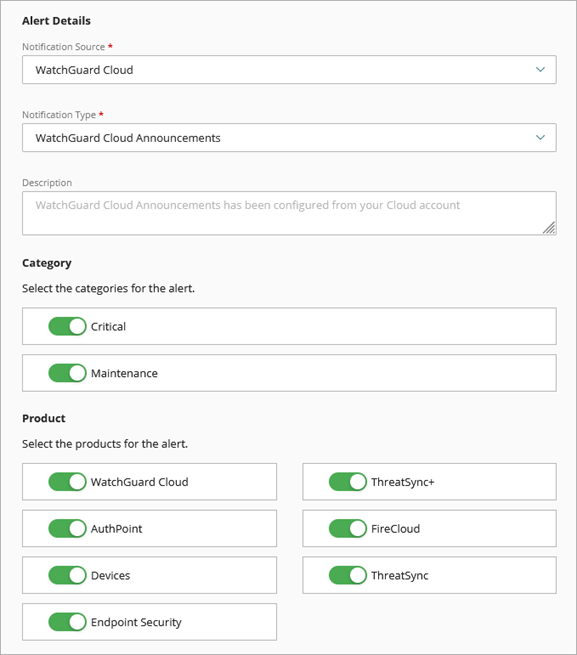This screenshot has width=577, height=655.
Task: Click the Description resize handle
Action: point(549,228)
